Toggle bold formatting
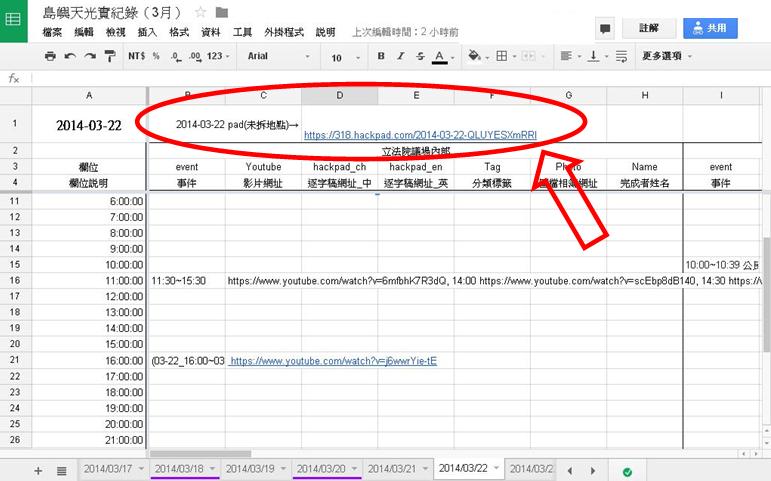Image resolution: width=771 pixels, height=481 pixels. coord(381,57)
